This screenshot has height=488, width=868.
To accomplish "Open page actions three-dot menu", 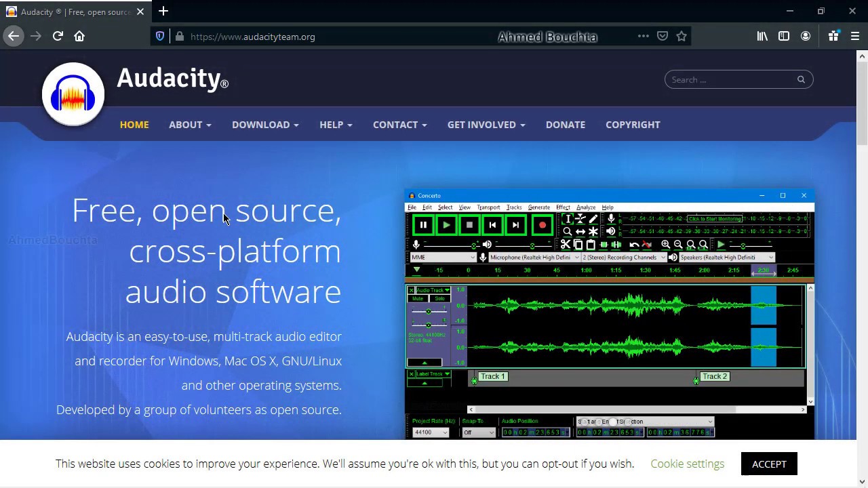I will click(x=644, y=37).
